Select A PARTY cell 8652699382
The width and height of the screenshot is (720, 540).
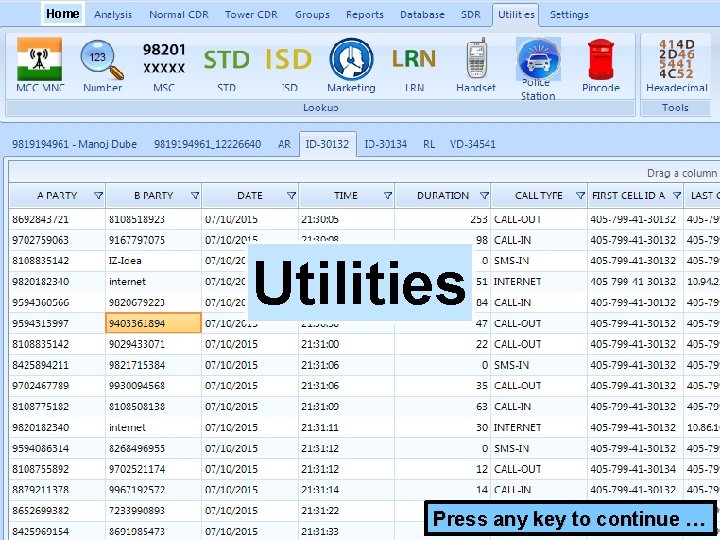pos(57,511)
